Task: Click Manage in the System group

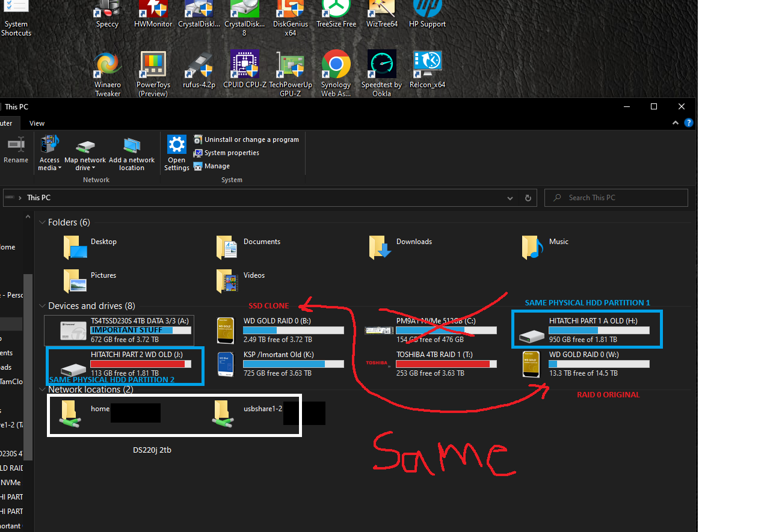Action: click(x=212, y=166)
